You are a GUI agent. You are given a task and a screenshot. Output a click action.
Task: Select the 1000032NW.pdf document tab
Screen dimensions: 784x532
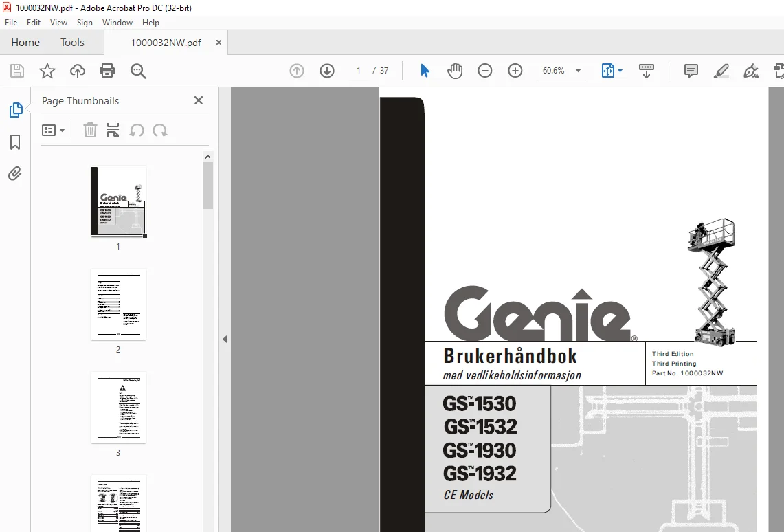click(x=166, y=43)
